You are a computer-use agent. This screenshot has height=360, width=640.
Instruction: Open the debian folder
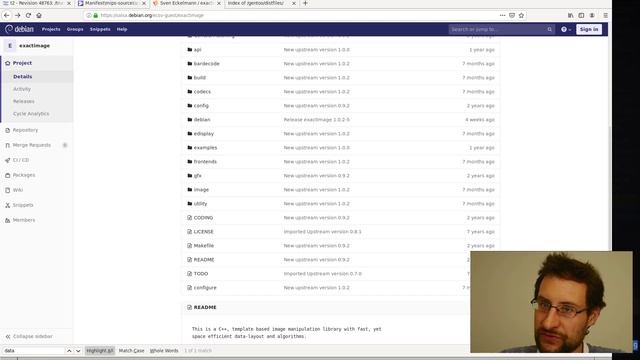(202, 120)
